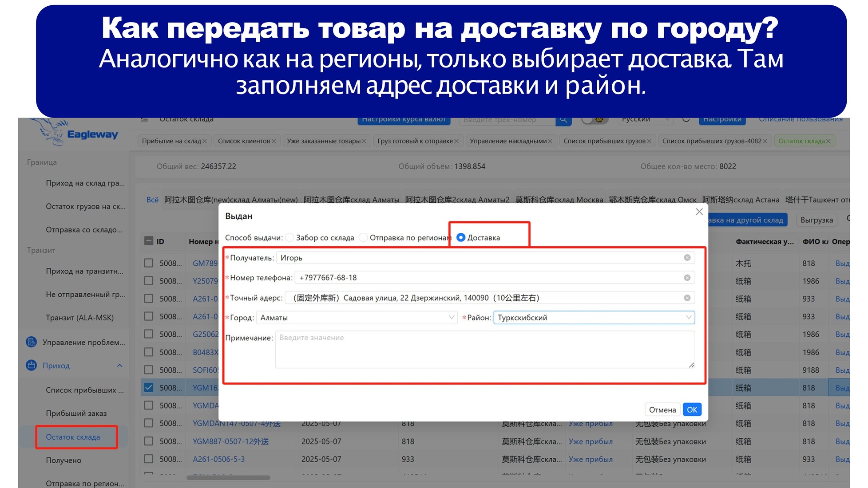Screen dimensions: 868x488
Task: Open the Город dropdown showing Алматы
Action: 357,318
